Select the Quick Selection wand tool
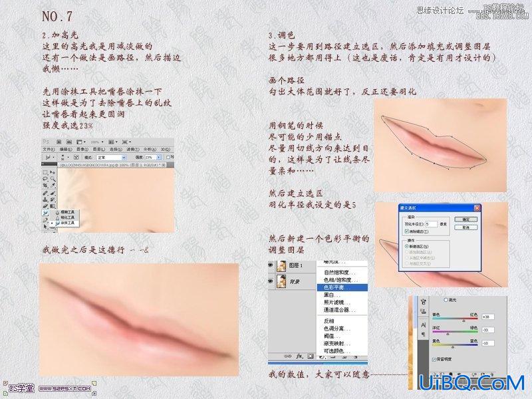The image size is (532, 399). 53,179
